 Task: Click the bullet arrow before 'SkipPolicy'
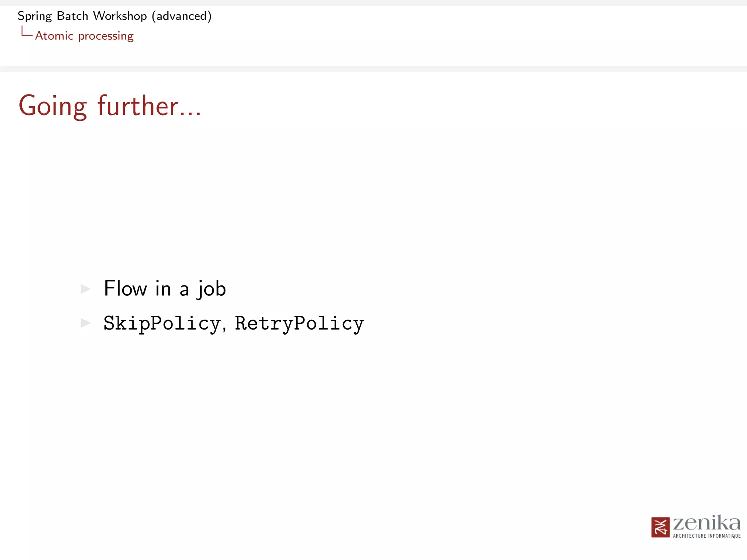point(85,323)
